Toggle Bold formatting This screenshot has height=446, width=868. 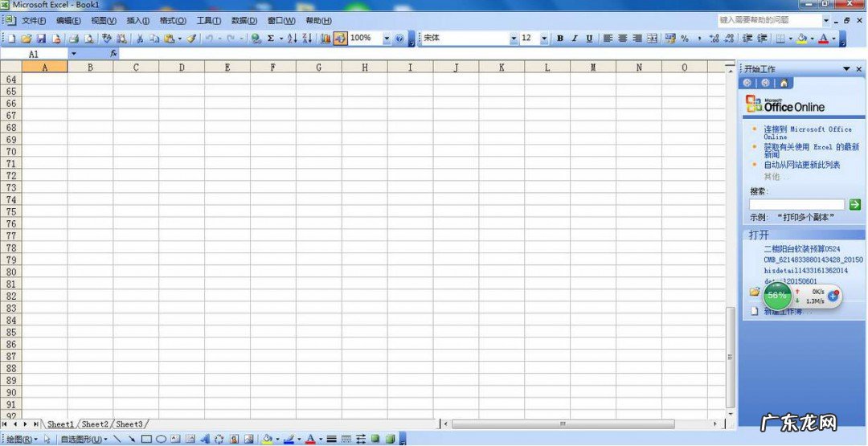point(559,39)
